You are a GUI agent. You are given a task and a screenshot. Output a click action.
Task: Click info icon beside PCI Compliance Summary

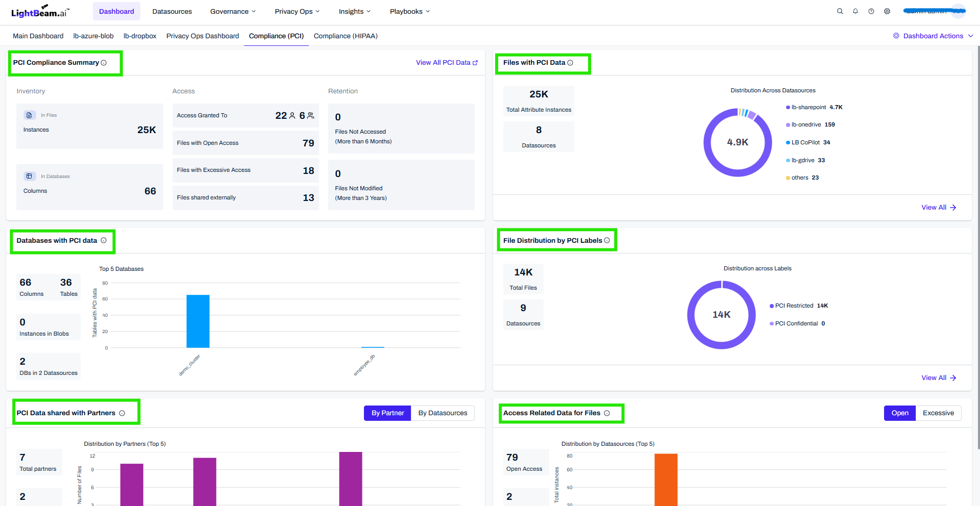[104, 63]
